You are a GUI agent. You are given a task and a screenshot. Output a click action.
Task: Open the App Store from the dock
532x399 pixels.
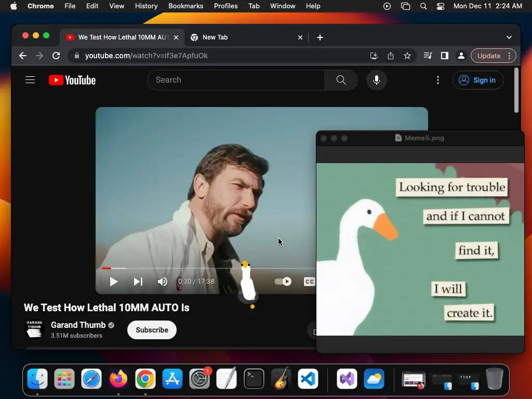172,379
